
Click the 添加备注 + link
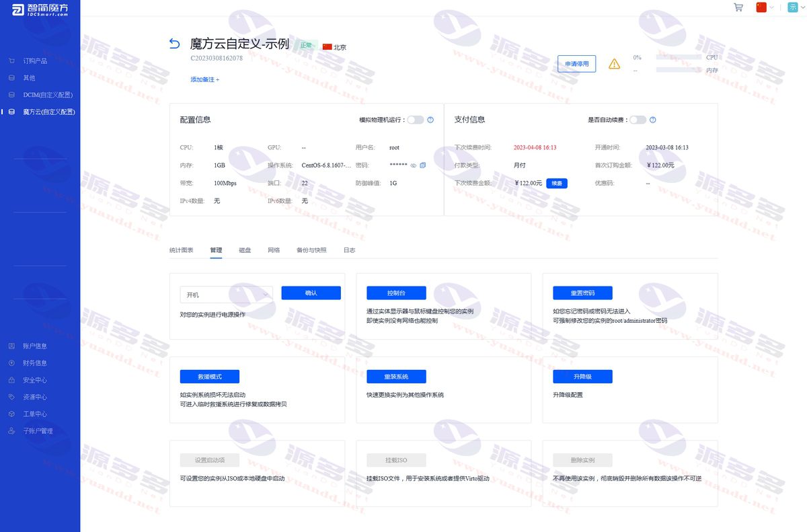[204, 79]
